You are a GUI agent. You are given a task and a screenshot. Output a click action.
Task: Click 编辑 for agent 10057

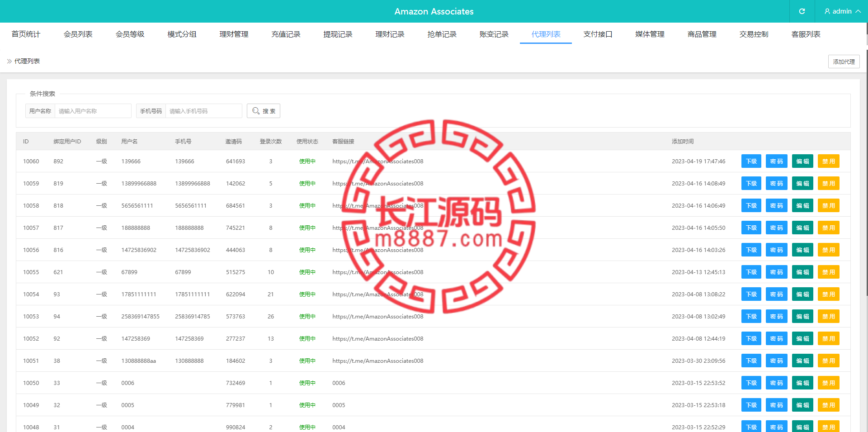pyautogui.click(x=802, y=228)
